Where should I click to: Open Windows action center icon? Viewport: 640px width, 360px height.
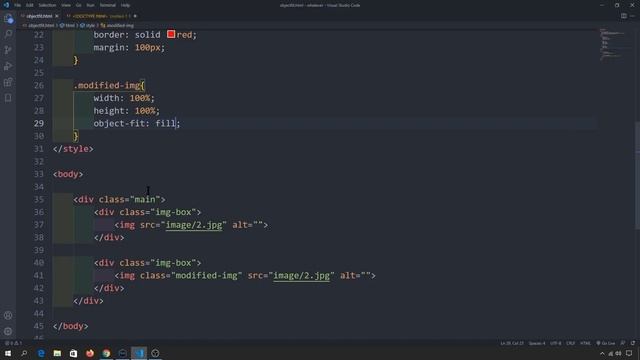(629, 353)
